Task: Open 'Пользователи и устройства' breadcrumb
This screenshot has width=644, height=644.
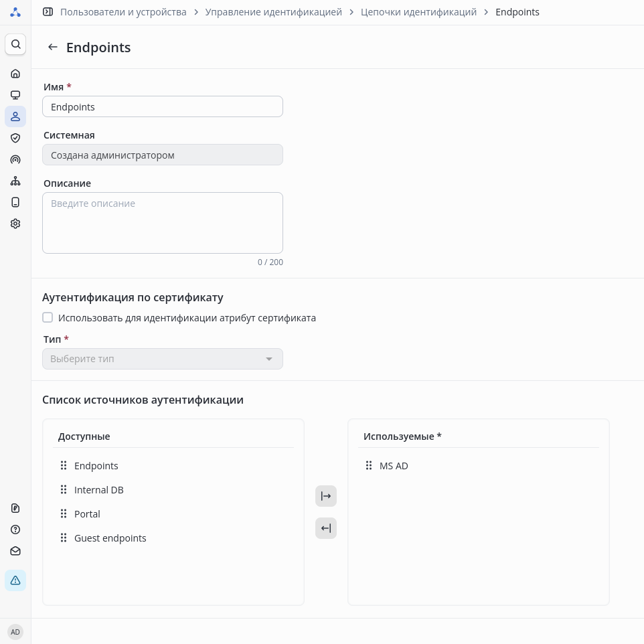Action: coord(123,12)
